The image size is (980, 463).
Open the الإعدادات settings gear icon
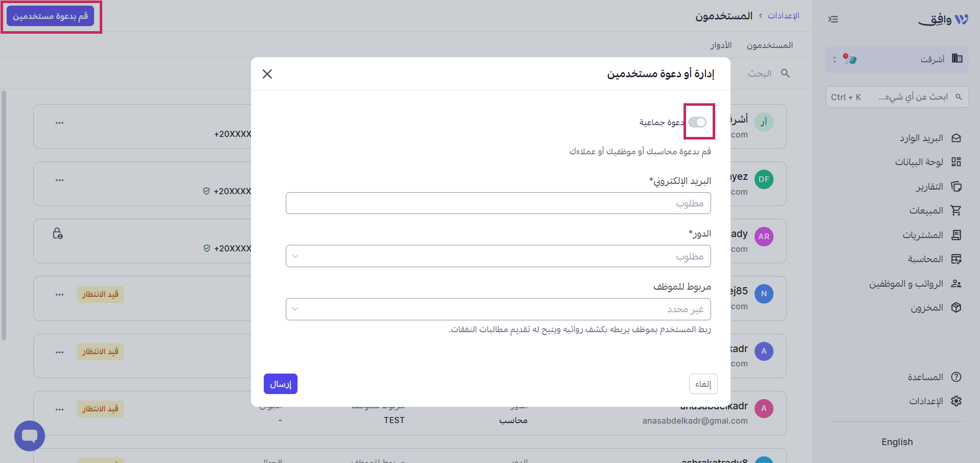pos(956,401)
